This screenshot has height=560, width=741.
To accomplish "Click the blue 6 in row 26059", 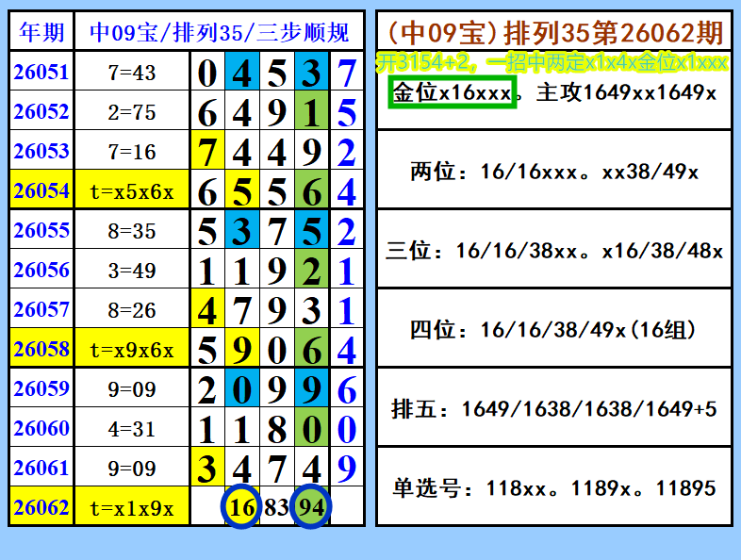I will (346, 389).
